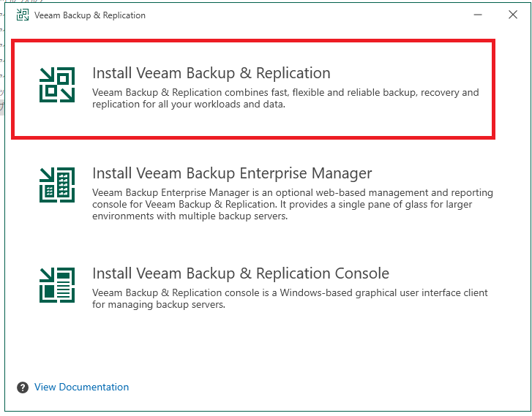
Task: Click the Replication Console install icon
Action: click(57, 285)
